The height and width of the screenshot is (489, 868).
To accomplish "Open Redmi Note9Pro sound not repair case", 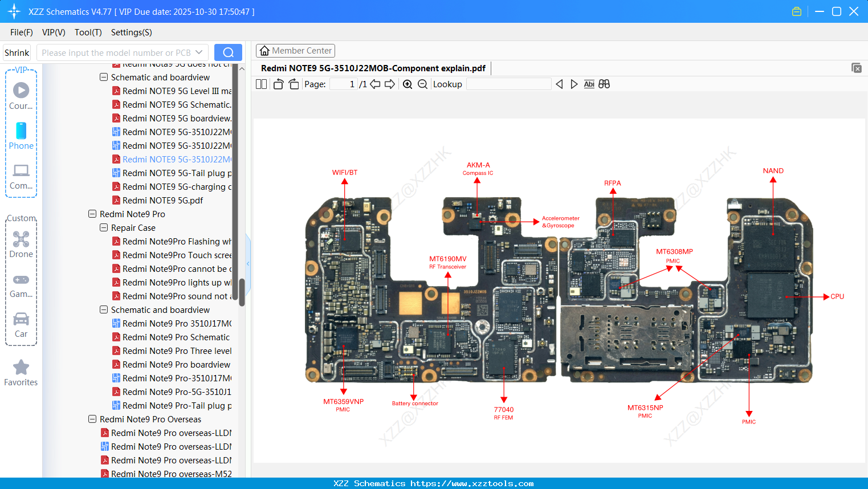I will [172, 296].
